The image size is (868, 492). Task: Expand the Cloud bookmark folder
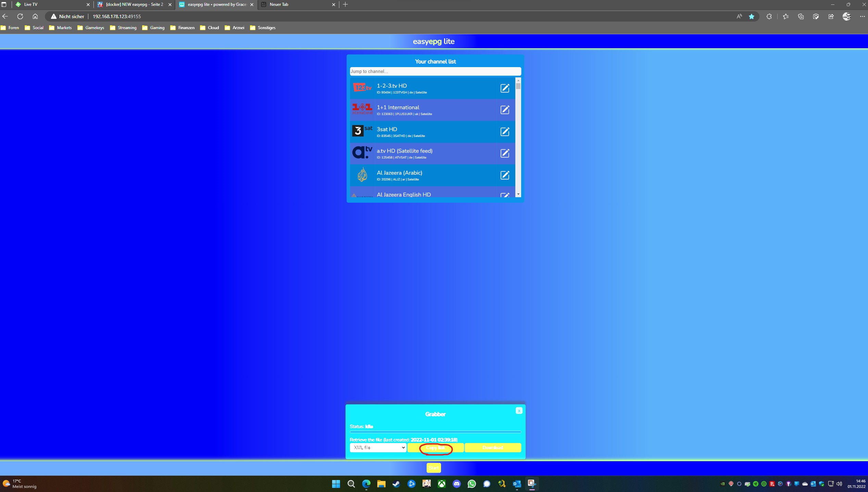(210, 28)
